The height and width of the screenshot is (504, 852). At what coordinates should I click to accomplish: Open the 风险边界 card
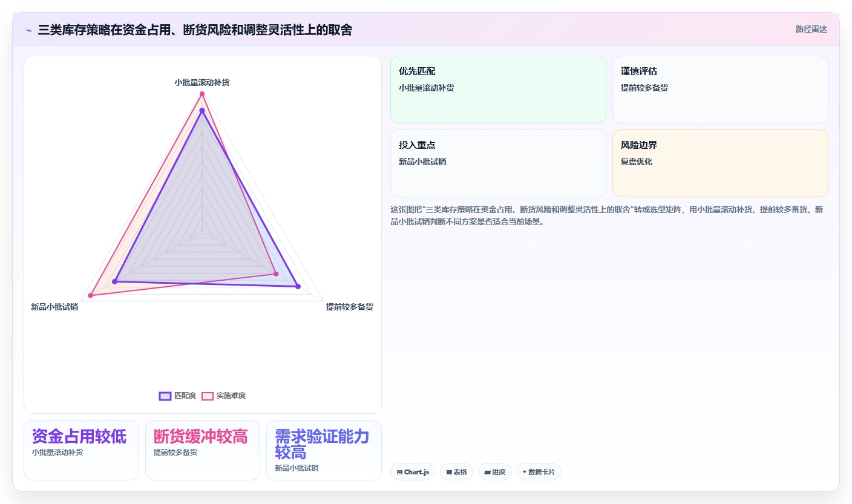point(720,163)
